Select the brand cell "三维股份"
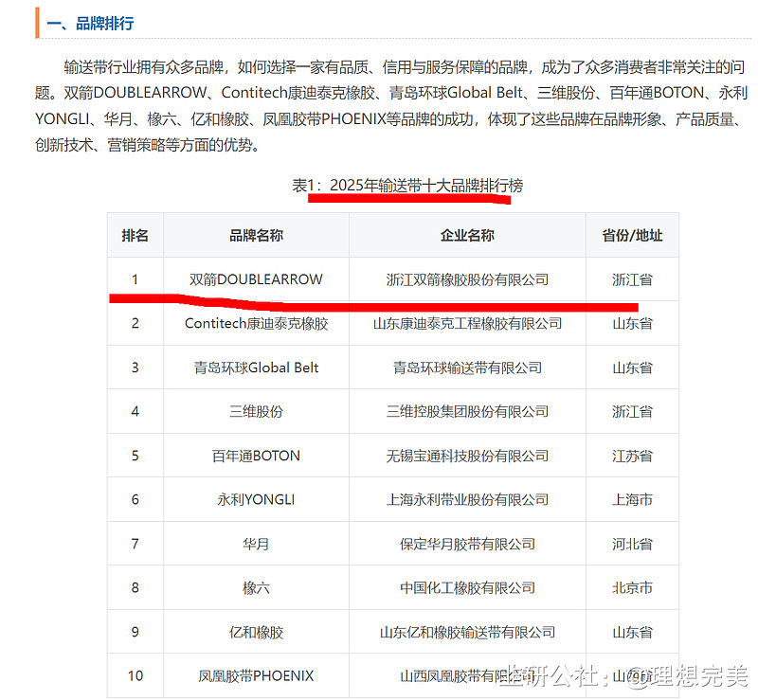 point(256,411)
